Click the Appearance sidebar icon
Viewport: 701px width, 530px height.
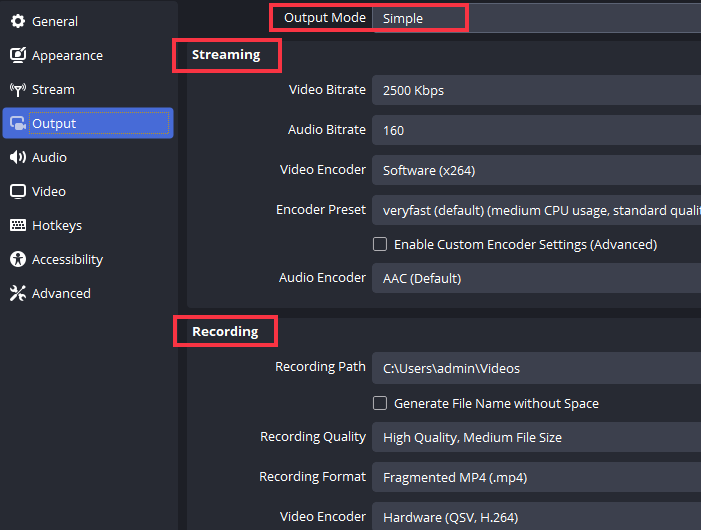point(17,55)
